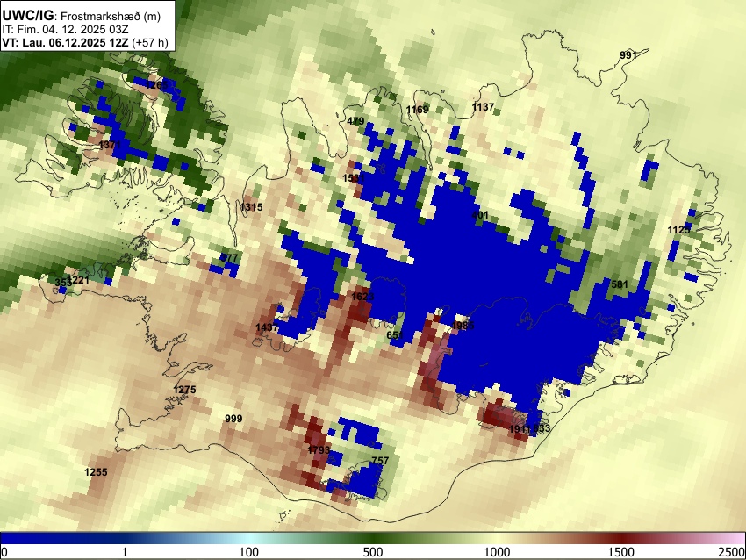This screenshot has height=560, width=746.
Task: Click the map value '479'
Action: click(x=355, y=121)
